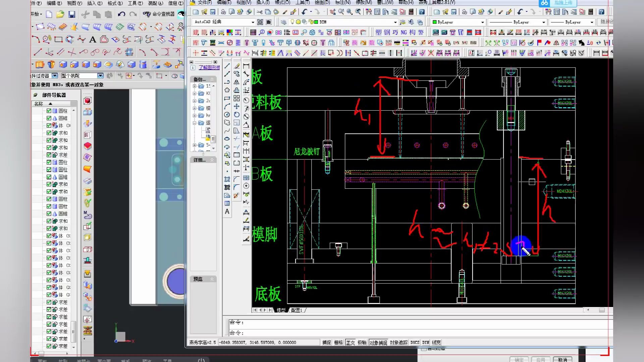This screenshot has width=644, height=362.
Task: Click the Save icon in AutoCAD toolbar
Action: click(x=213, y=12)
